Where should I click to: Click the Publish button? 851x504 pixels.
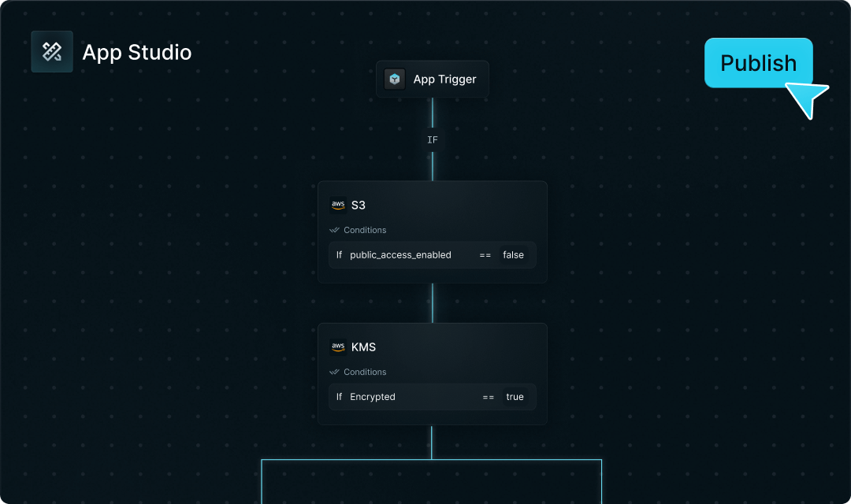[758, 63]
